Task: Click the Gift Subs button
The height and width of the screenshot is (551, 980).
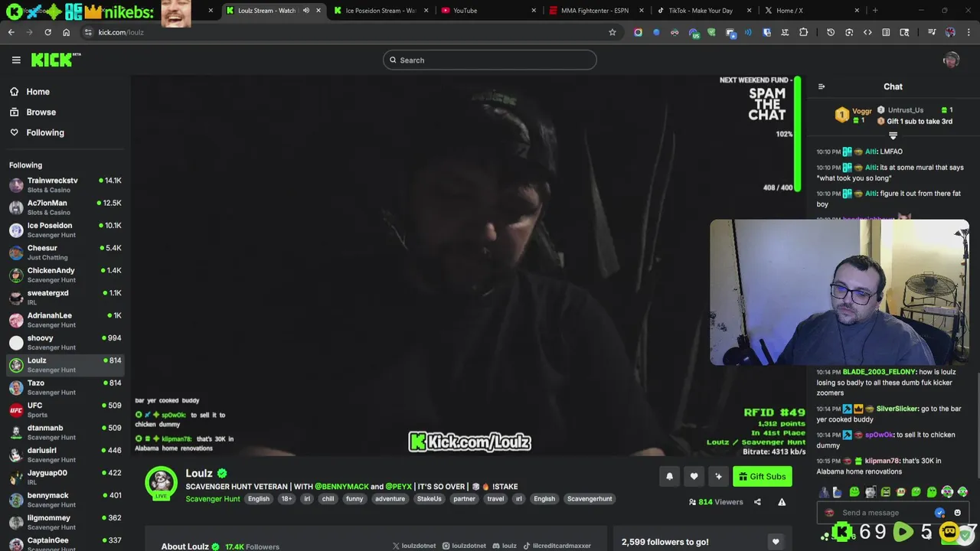Action: 762,477
